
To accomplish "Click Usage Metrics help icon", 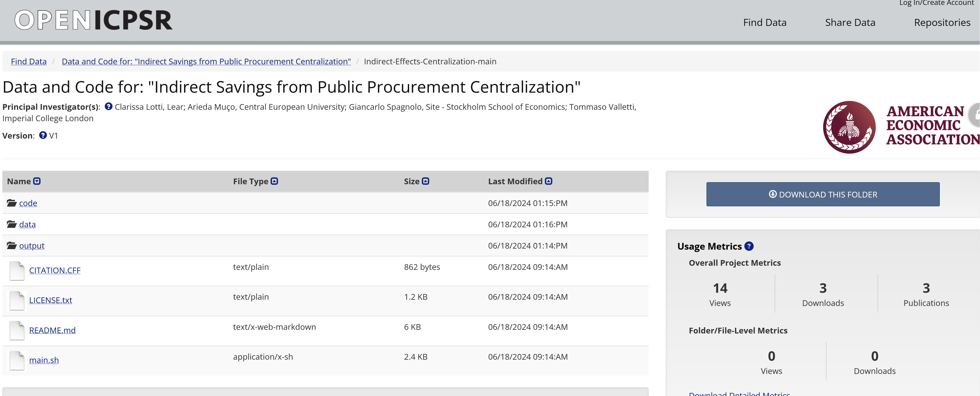I will [x=749, y=246].
